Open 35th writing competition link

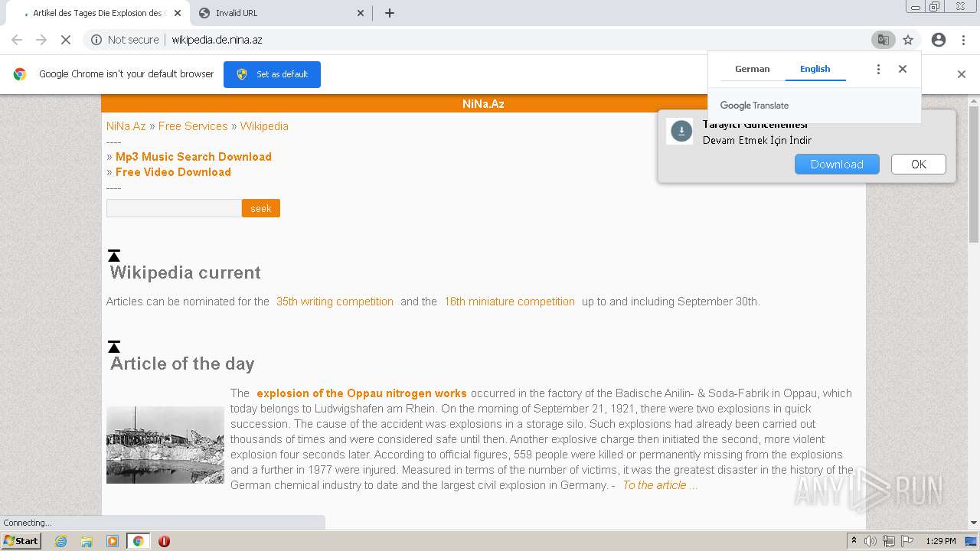[335, 302]
